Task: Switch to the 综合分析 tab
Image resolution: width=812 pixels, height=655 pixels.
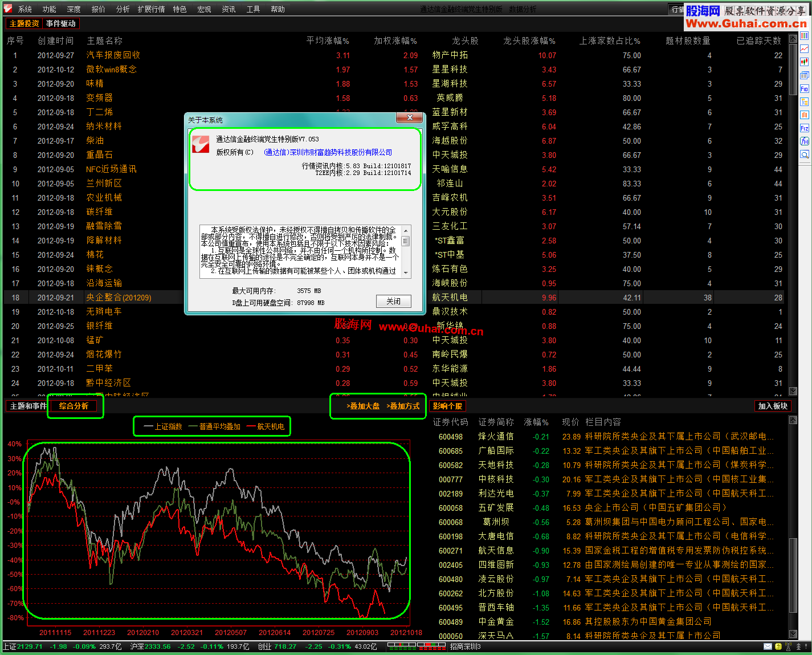Action: pos(74,406)
